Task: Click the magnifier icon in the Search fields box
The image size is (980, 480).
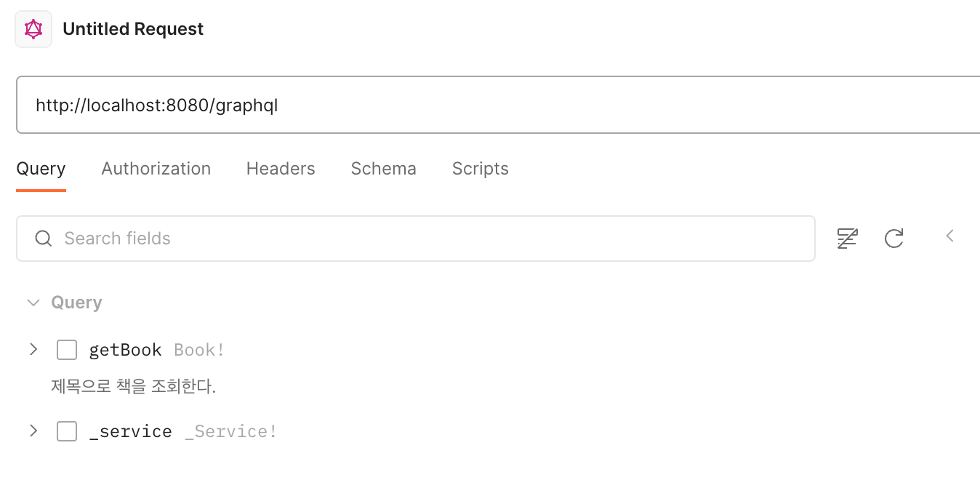Action: (43, 238)
